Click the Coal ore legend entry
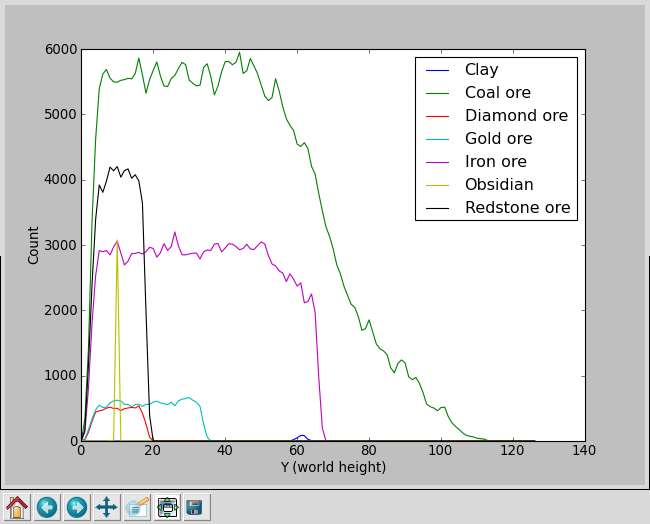Screen dimensions: 650x524 (497, 93)
